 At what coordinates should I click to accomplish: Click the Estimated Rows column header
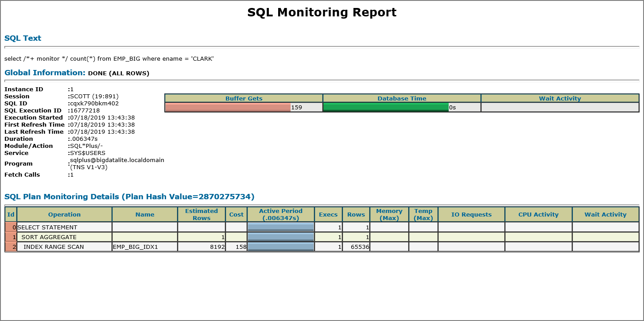201,214
